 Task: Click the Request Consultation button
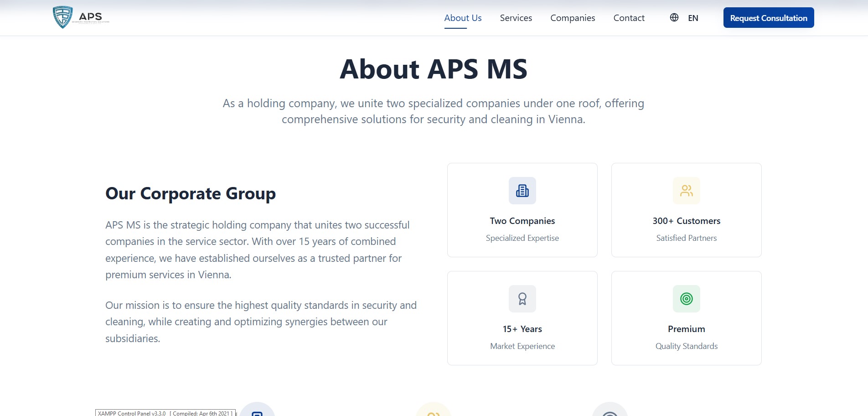[769, 18]
